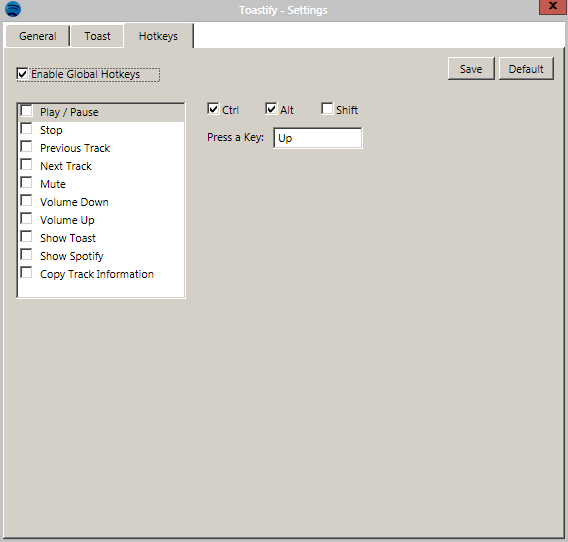Check the Copy Track Information box
568x542 pixels.
(26, 272)
